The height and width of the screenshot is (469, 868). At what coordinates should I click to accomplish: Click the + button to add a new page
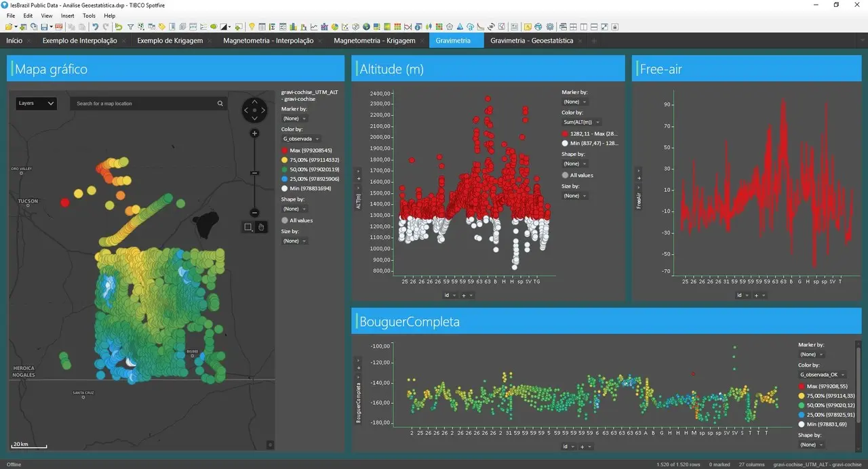click(593, 41)
